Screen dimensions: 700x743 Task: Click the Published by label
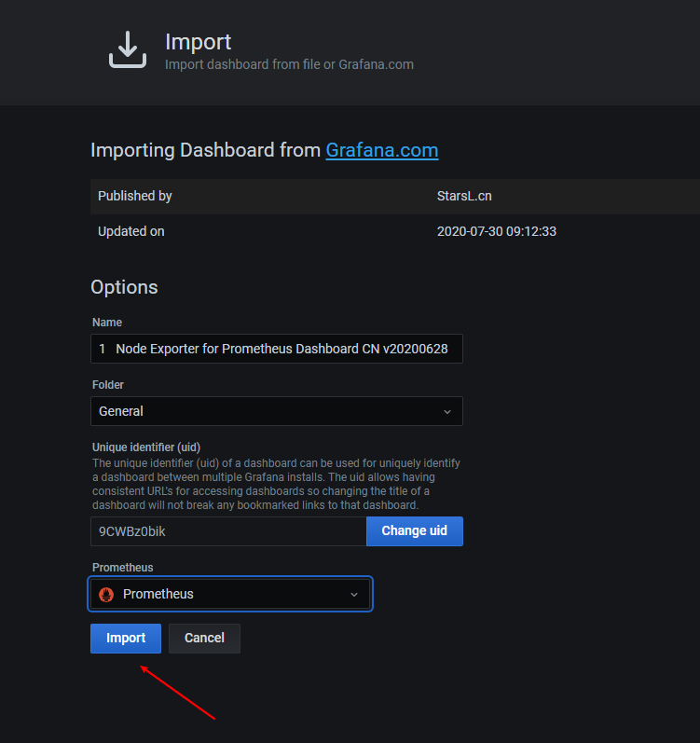134,196
